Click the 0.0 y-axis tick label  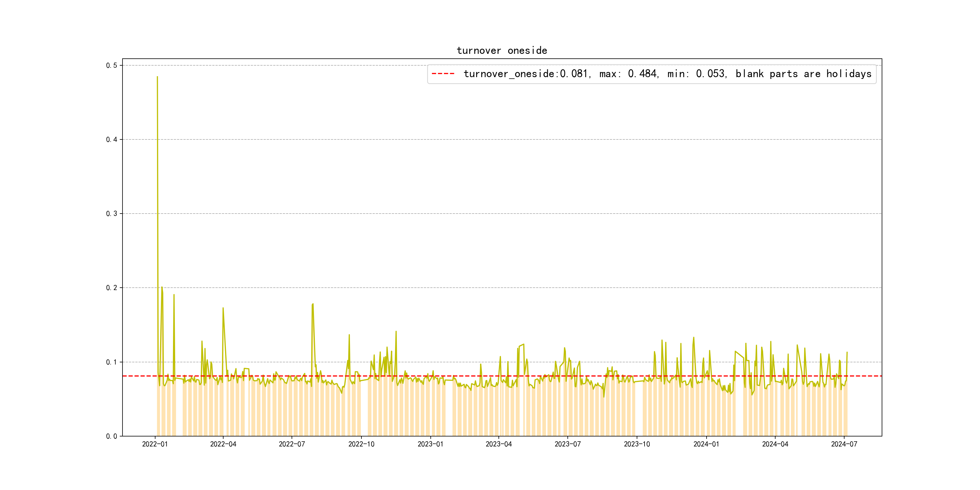point(112,436)
